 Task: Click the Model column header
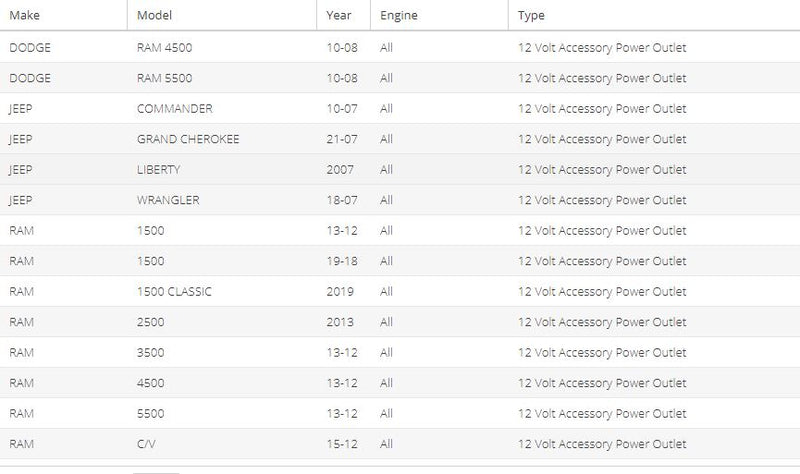(x=222, y=15)
